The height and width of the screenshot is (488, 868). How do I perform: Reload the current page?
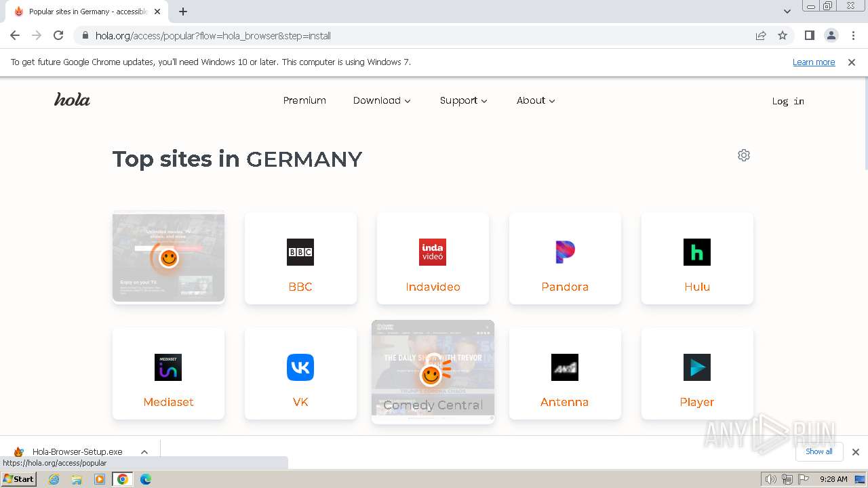point(58,35)
